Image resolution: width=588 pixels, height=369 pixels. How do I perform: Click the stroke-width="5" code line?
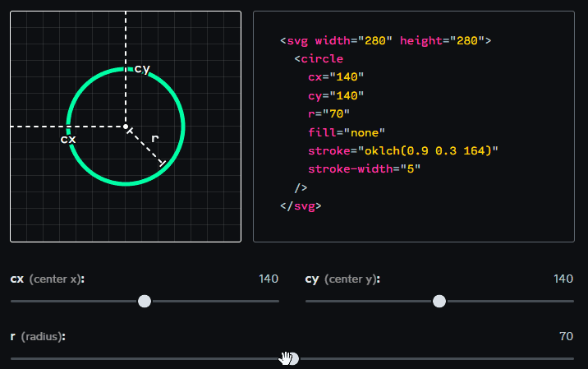coord(364,169)
